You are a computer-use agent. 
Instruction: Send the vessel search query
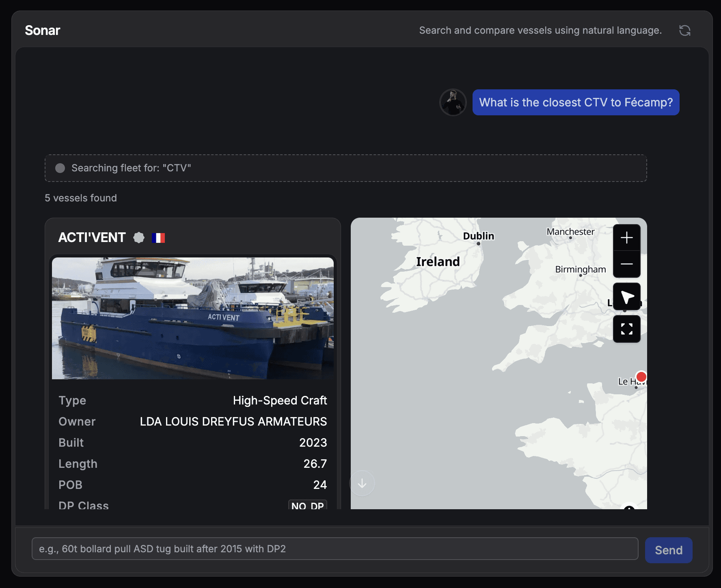(x=669, y=550)
